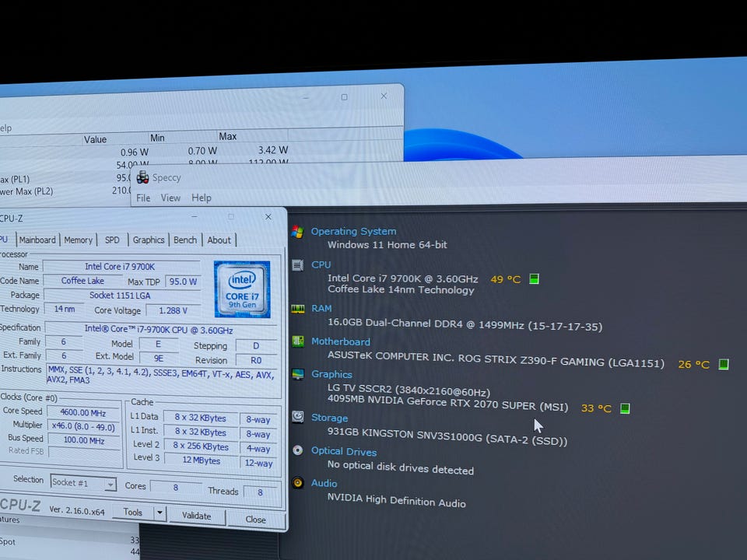747x560 pixels.
Task: Click the Level 3 cache 12 MBytes field
Action: [201, 460]
